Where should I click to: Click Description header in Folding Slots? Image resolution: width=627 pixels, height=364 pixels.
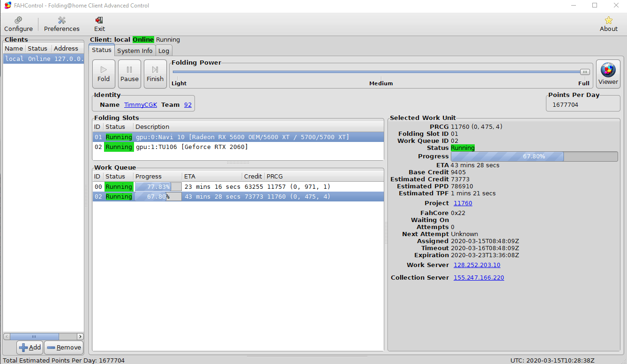click(258, 127)
